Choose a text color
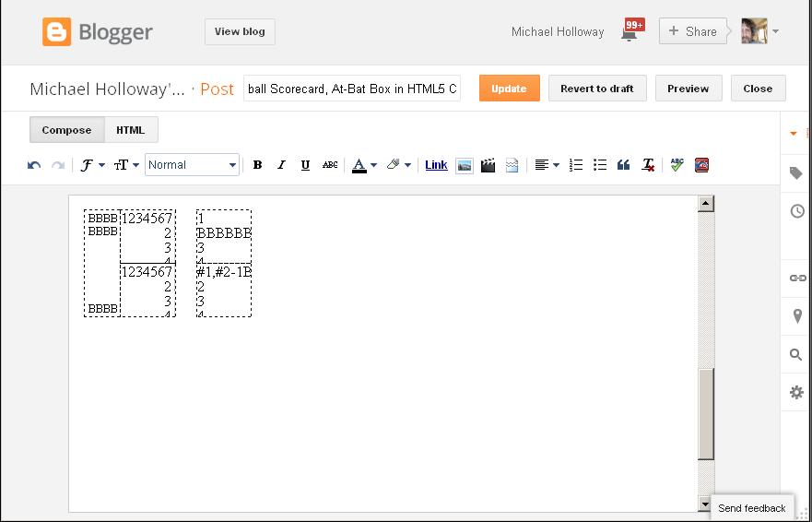 pos(359,165)
